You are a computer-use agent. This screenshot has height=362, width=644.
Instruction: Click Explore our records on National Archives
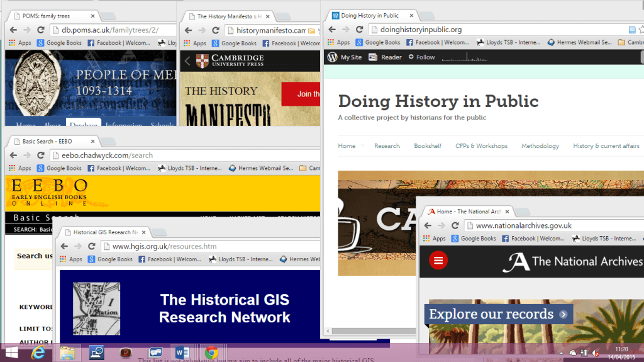point(498,314)
